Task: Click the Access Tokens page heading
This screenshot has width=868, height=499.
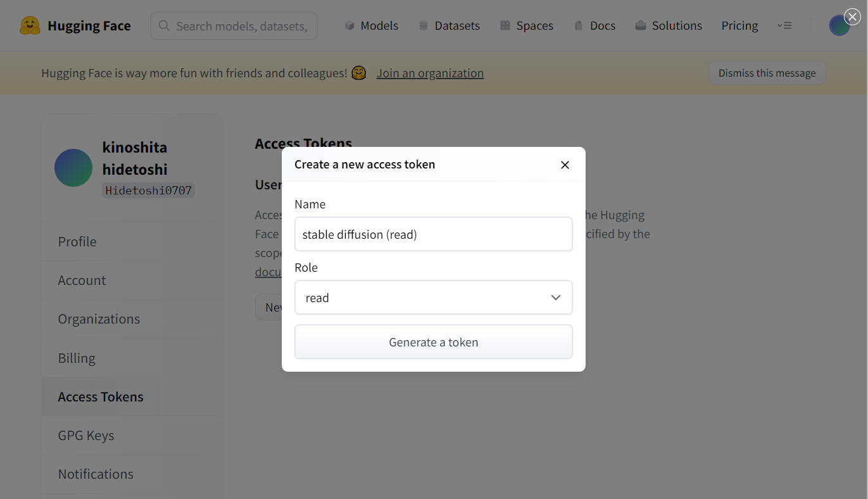Action: (303, 144)
